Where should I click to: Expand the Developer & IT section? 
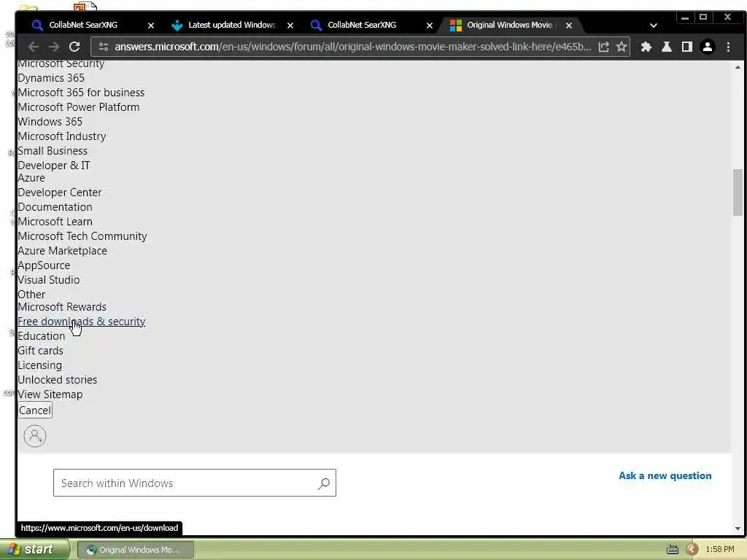(x=54, y=166)
